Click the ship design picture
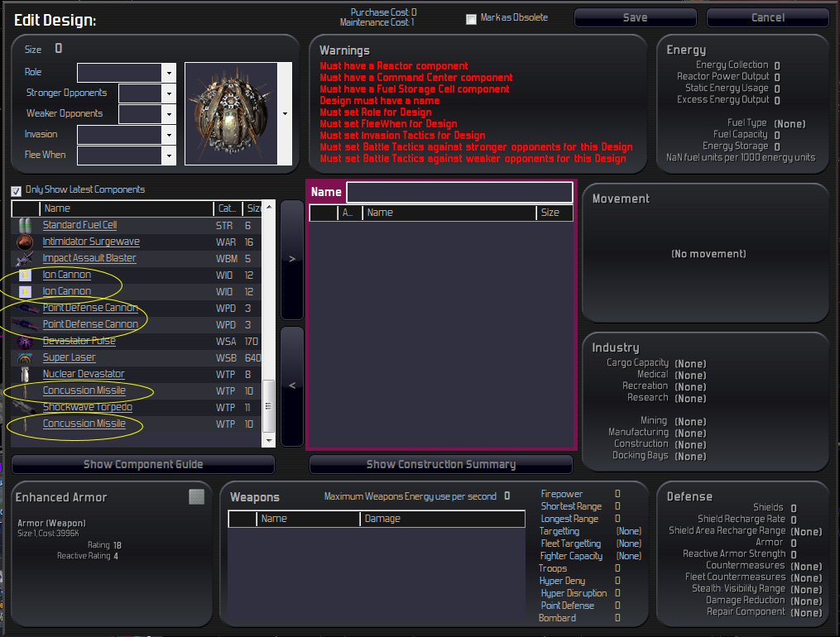The height and width of the screenshot is (637, 840). tap(232, 113)
